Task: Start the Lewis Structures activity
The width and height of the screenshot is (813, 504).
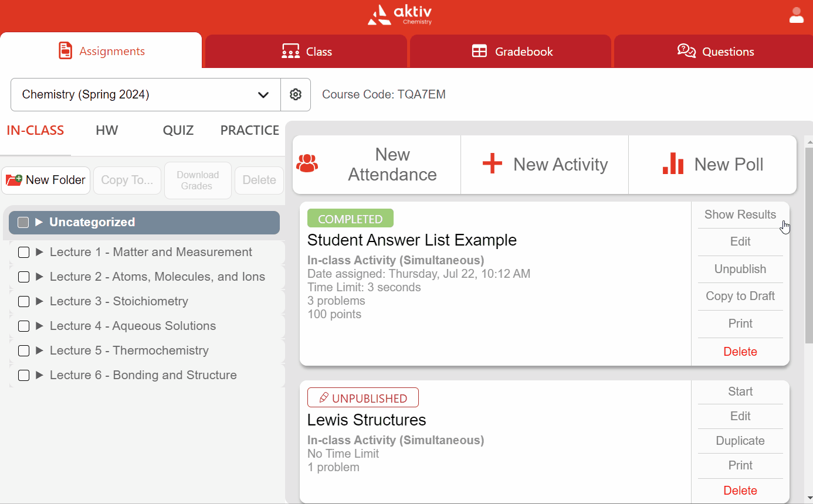Action: [x=740, y=391]
